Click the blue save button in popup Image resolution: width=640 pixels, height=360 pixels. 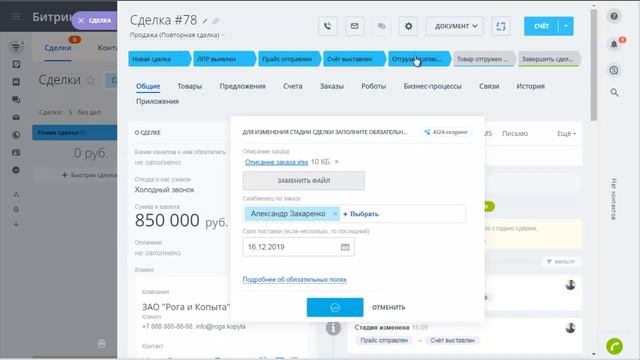pos(335,307)
